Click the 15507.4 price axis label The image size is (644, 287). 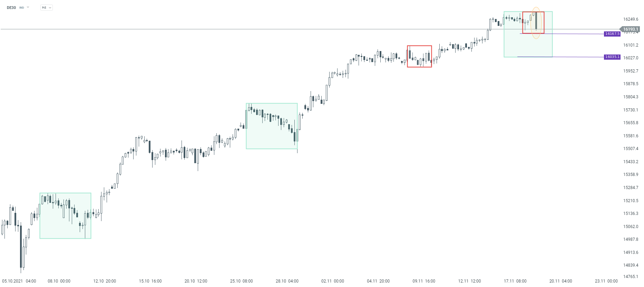tap(631, 149)
